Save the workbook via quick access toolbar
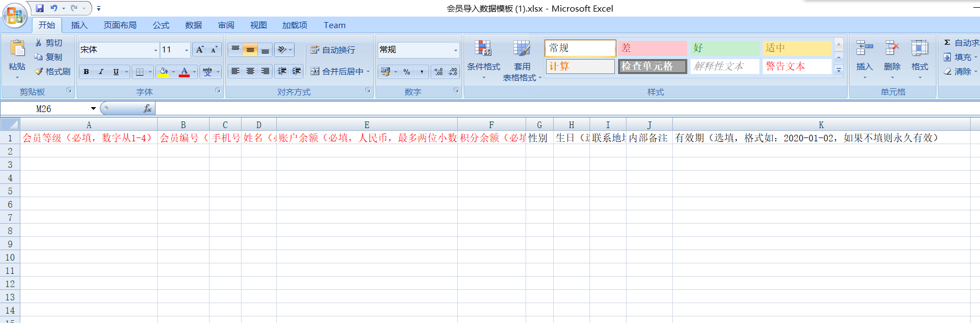 tap(40, 8)
